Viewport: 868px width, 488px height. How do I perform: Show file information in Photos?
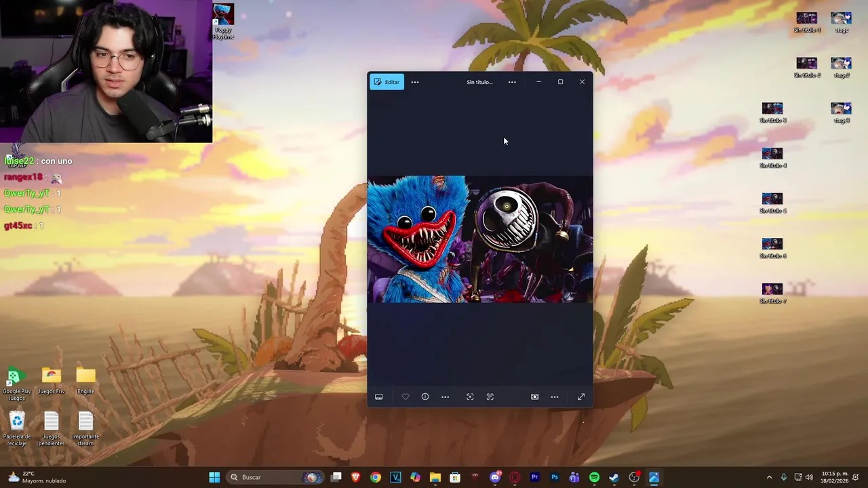(425, 396)
